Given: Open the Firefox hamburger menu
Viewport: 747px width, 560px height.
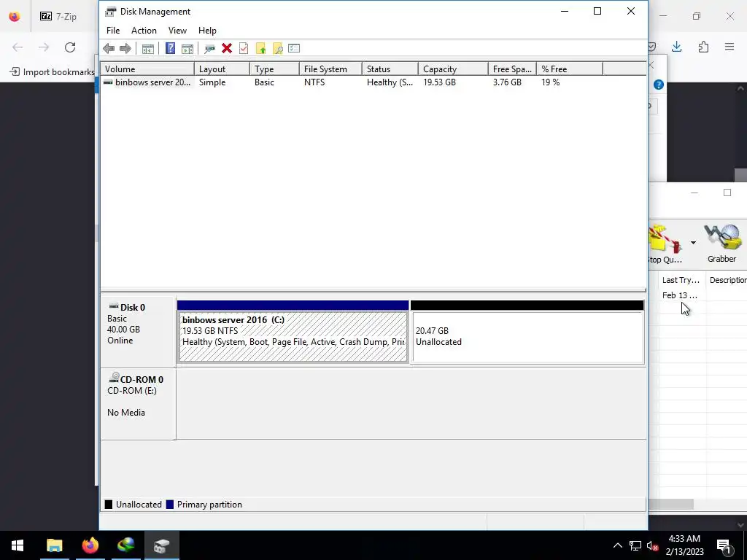Looking at the screenshot, I should pos(729,47).
